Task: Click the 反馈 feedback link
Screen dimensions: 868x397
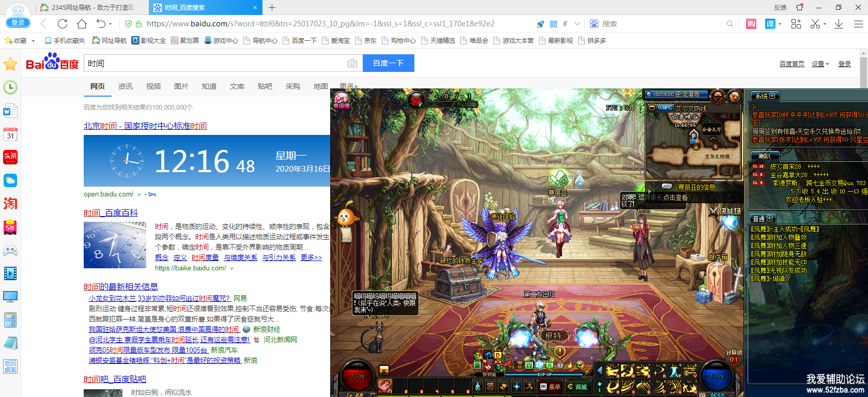Action: click(780, 7)
